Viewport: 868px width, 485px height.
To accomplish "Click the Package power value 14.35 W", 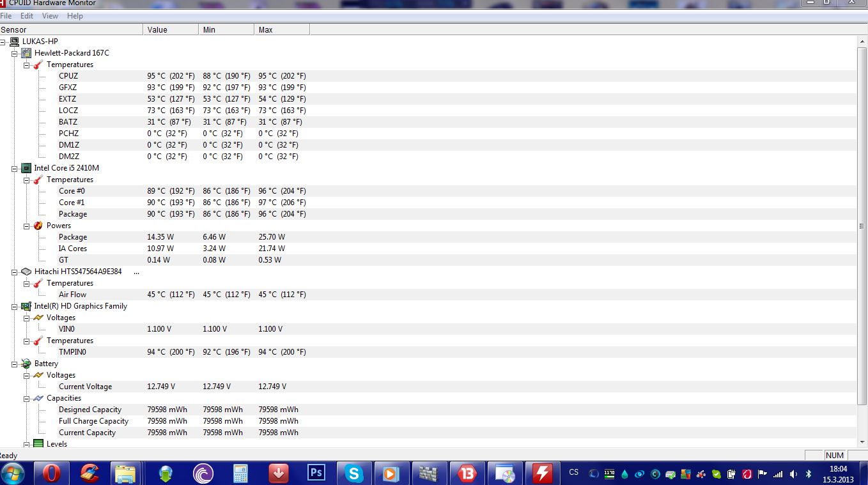I will point(160,237).
